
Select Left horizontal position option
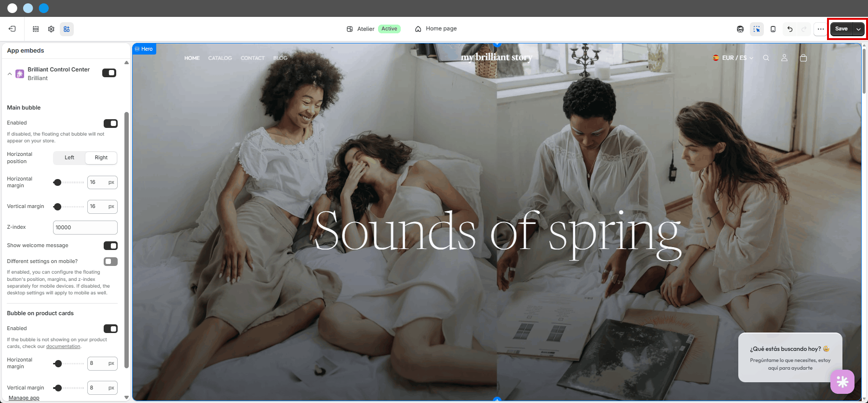pyautogui.click(x=69, y=158)
